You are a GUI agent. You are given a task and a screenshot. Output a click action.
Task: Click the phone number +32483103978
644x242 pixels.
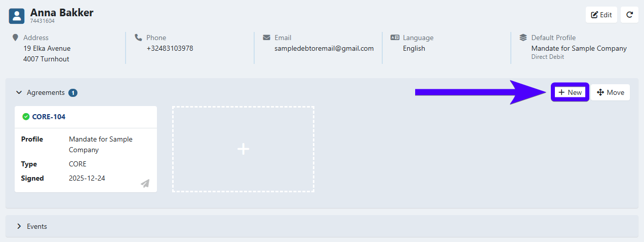(x=170, y=49)
